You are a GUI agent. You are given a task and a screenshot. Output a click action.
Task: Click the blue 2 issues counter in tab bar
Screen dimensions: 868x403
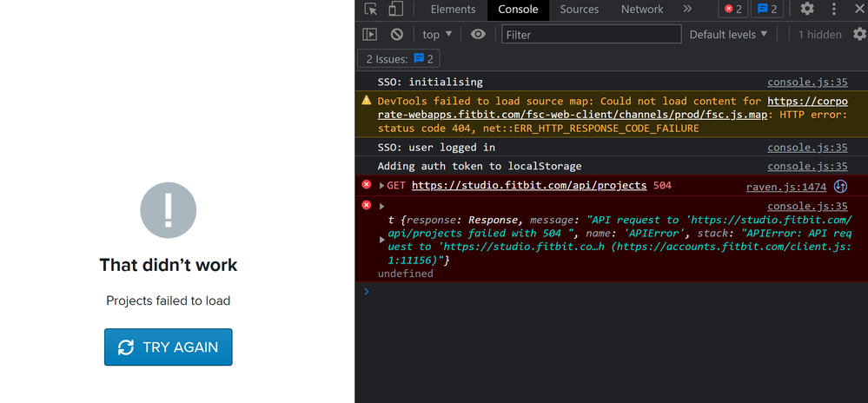(767, 9)
